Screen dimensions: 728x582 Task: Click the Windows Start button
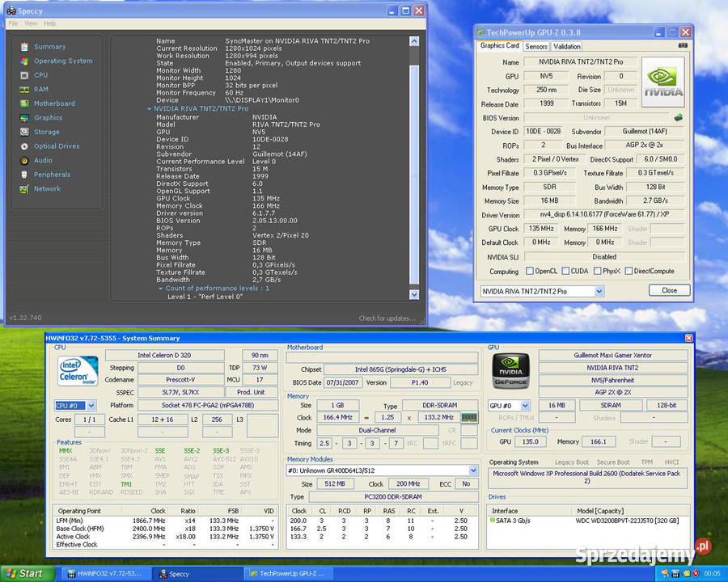coord(27,574)
